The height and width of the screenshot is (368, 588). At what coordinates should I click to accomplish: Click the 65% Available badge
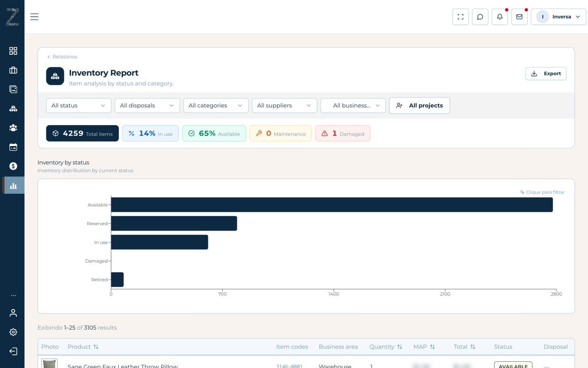(214, 133)
